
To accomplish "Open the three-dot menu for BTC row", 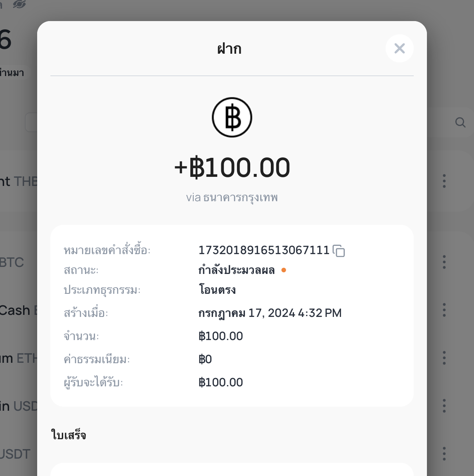I will click(x=444, y=262).
